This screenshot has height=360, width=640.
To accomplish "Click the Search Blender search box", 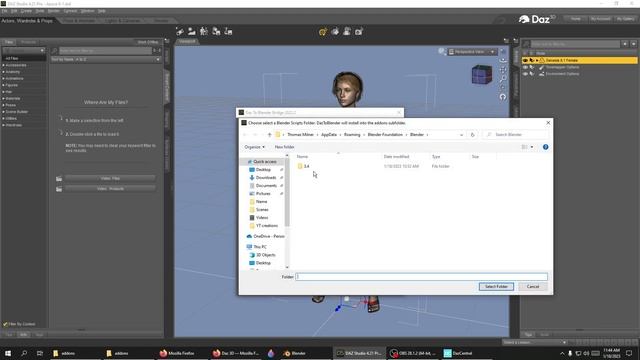I will 515,135.
